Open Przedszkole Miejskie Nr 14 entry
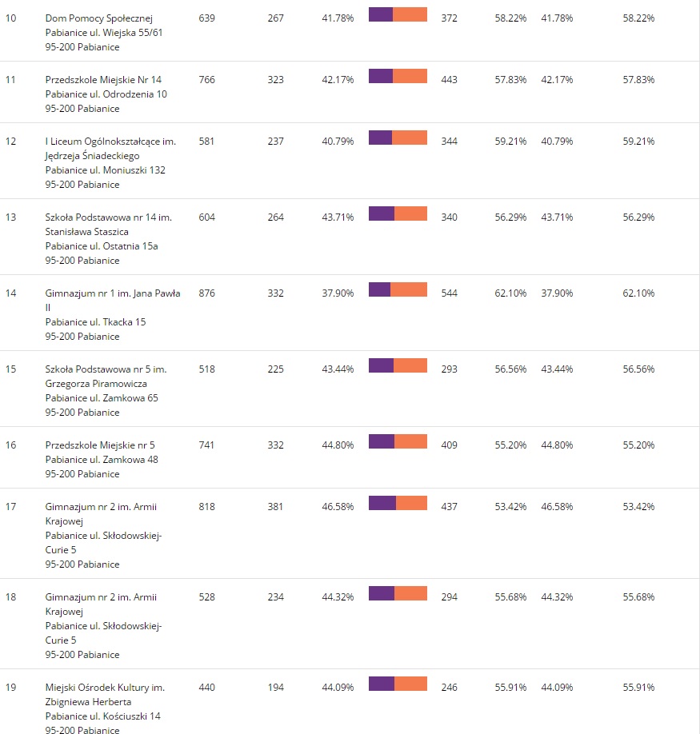Viewport: 700px width, 734px height. [x=103, y=79]
